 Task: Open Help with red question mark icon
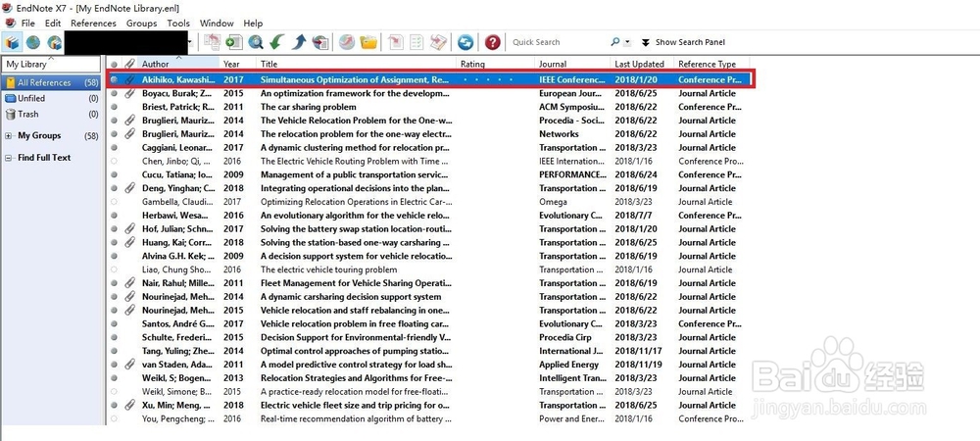493,42
